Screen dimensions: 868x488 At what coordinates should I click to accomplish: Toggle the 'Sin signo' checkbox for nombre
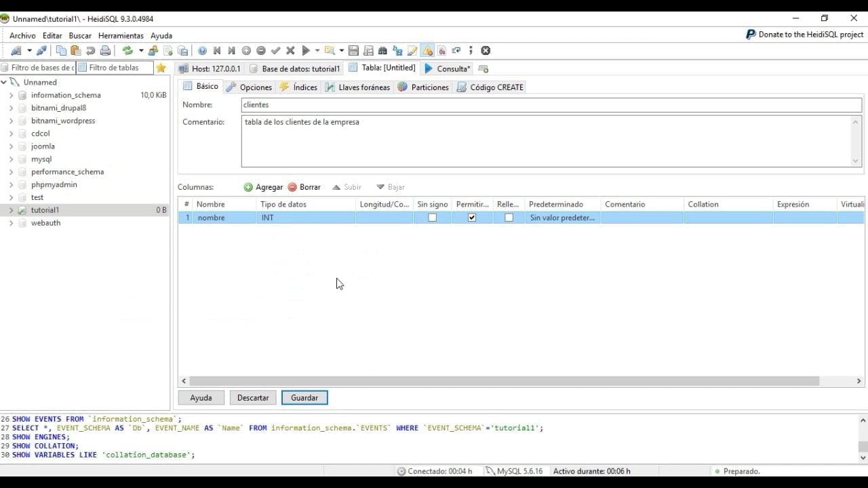(432, 218)
